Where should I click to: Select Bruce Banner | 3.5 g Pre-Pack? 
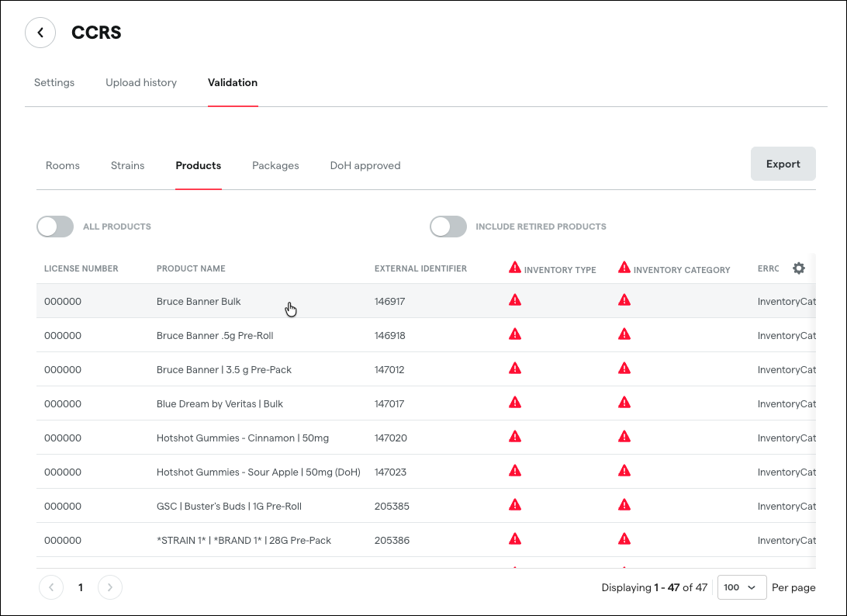(x=224, y=369)
